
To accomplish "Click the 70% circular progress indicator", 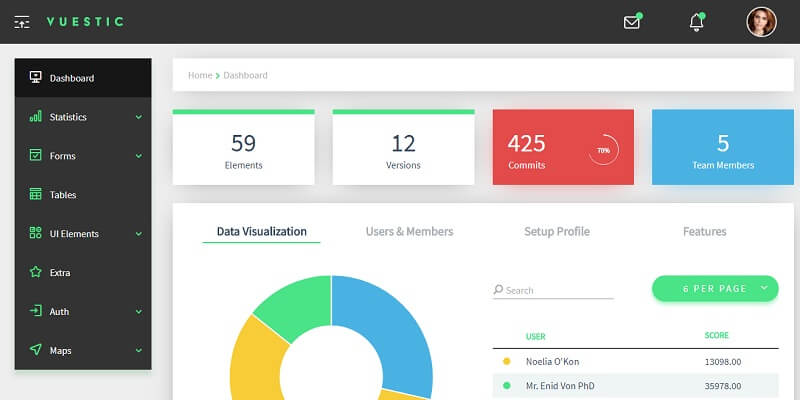I will [x=604, y=150].
